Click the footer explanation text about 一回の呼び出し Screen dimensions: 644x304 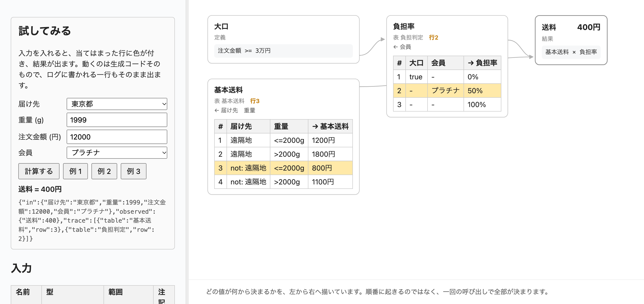pyautogui.click(x=377, y=292)
